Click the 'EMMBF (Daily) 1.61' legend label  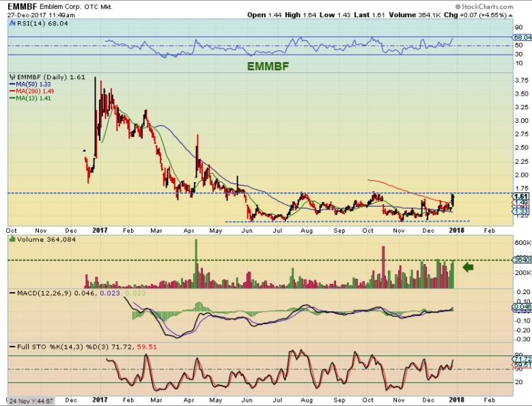tap(51, 77)
